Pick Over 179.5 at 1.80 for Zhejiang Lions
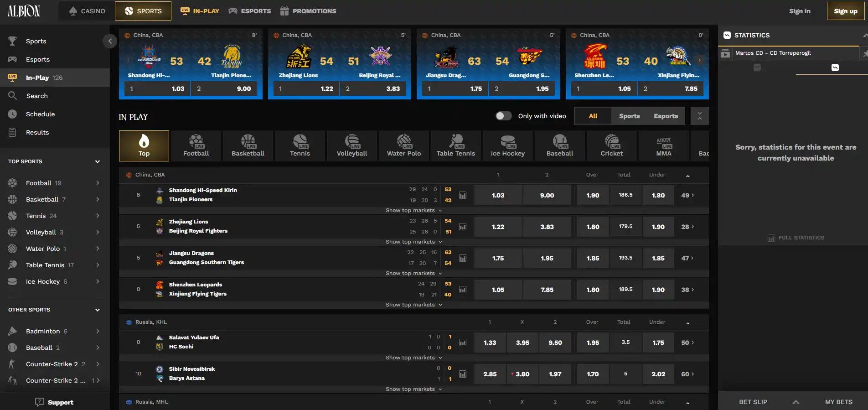This screenshot has height=410, width=868. click(x=593, y=227)
